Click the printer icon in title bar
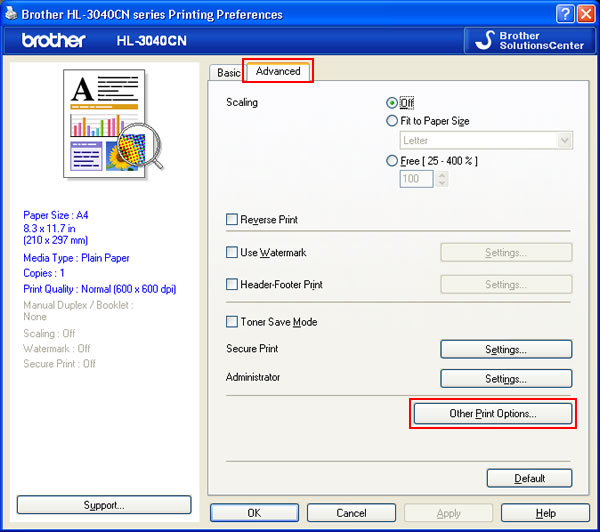600x532 pixels. click(11, 14)
